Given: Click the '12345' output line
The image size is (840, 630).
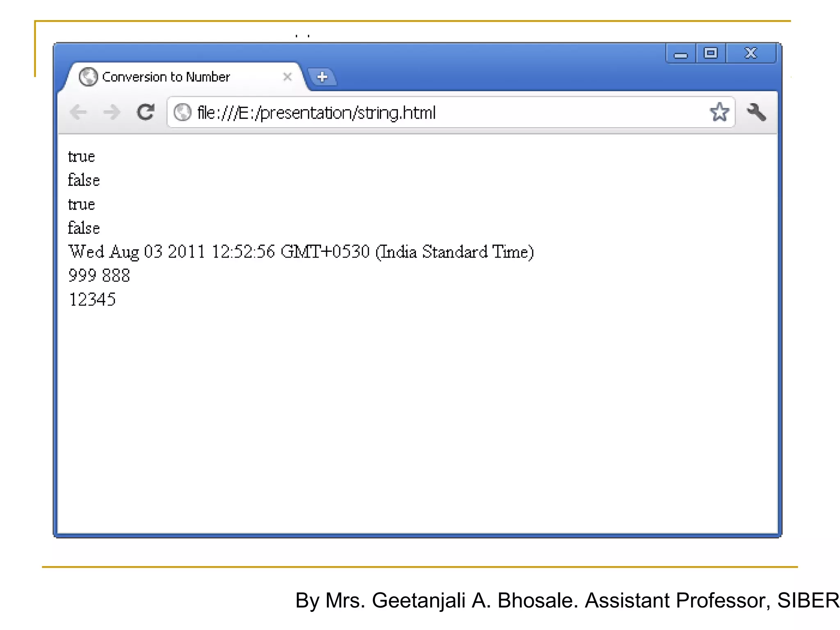Looking at the screenshot, I should pyautogui.click(x=92, y=299).
